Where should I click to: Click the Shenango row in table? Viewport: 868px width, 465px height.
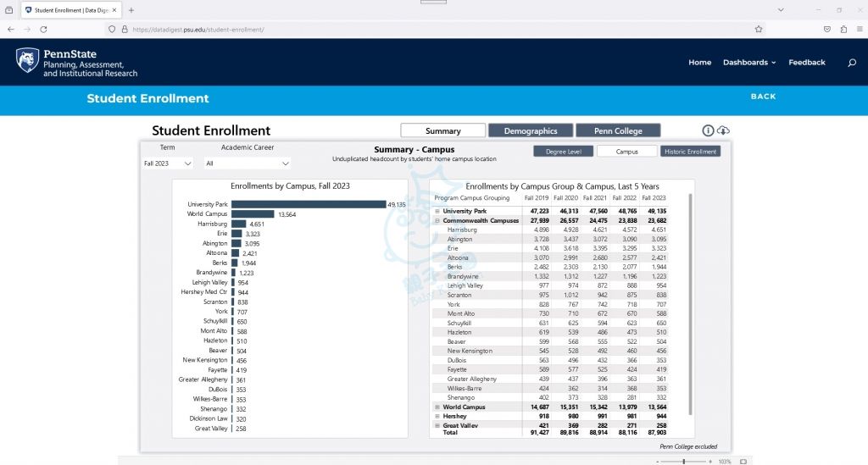(550, 397)
